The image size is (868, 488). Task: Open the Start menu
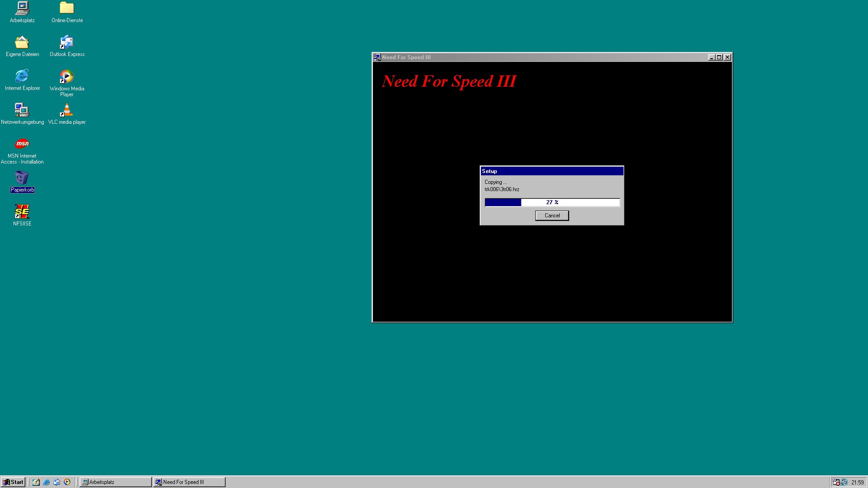point(13,482)
